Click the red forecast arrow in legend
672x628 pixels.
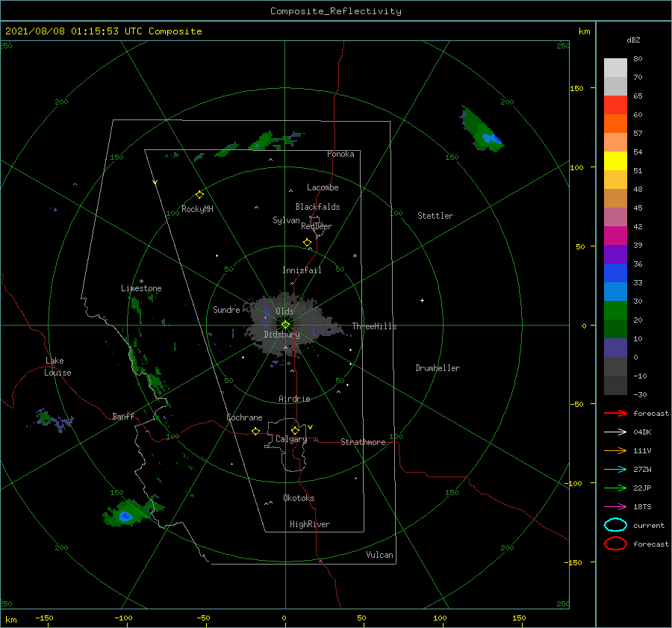(615, 413)
